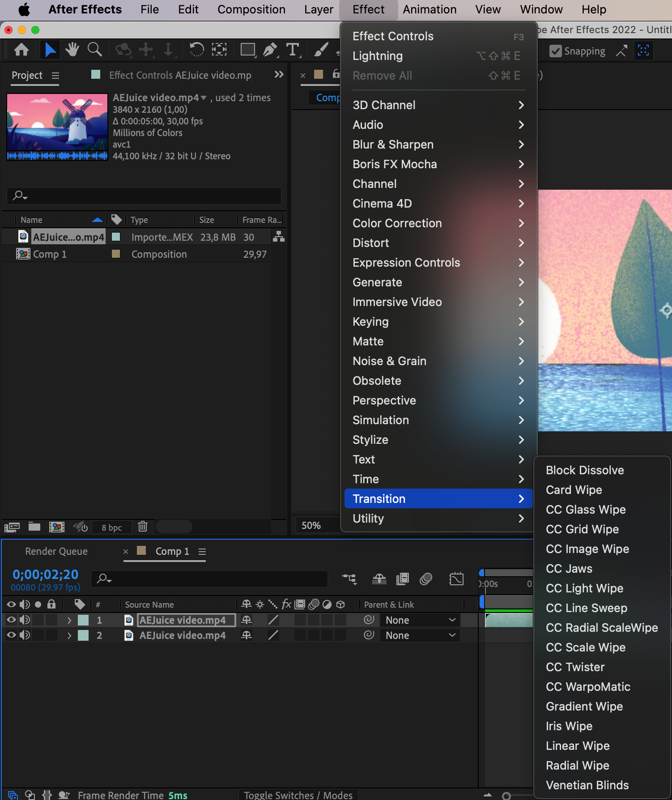The height and width of the screenshot is (800, 672).
Task: Click the 8 bpc color depth button
Action: click(112, 528)
